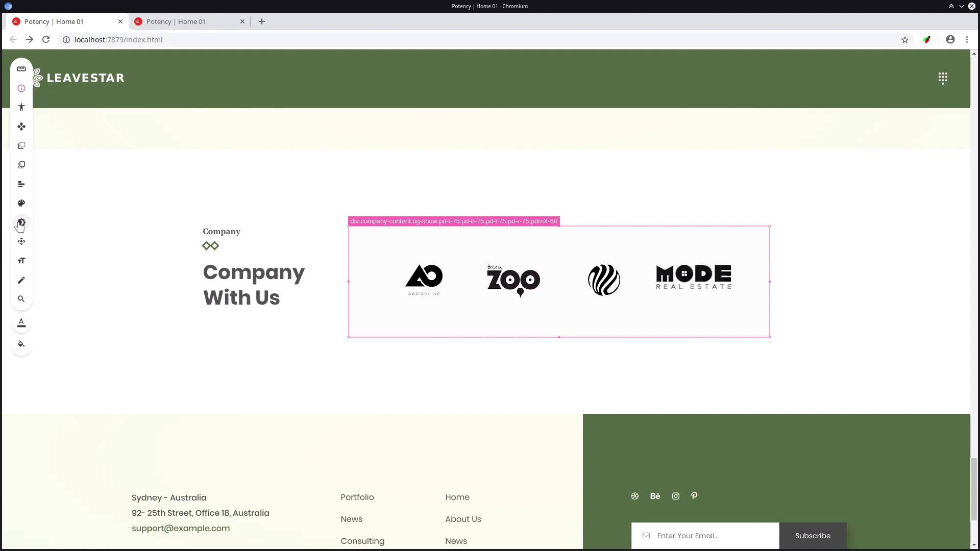Select the pencil edit tool
Image resolution: width=980 pixels, height=551 pixels.
click(21, 280)
